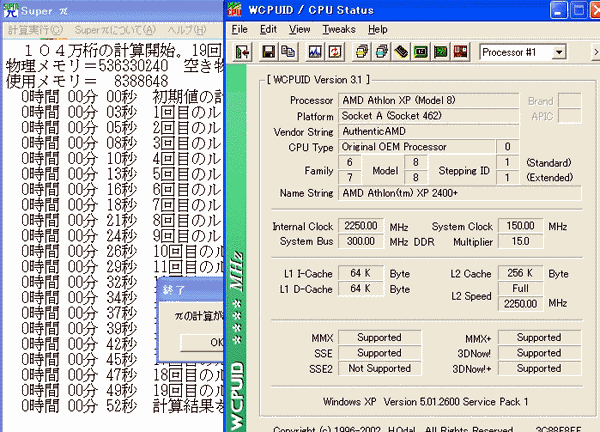Open the Superπについて(A) menu
Image resolution: width=600 pixels, height=432 pixels.
pyautogui.click(x=115, y=30)
